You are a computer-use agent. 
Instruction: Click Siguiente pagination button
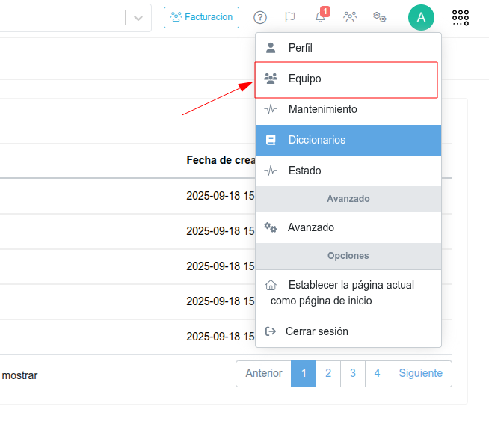point(420,373)
